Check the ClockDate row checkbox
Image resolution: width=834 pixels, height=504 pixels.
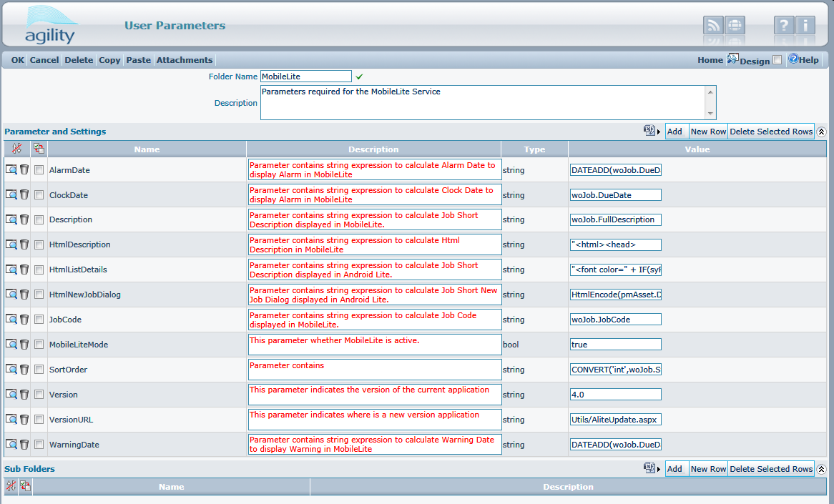(x=39, y=195)
